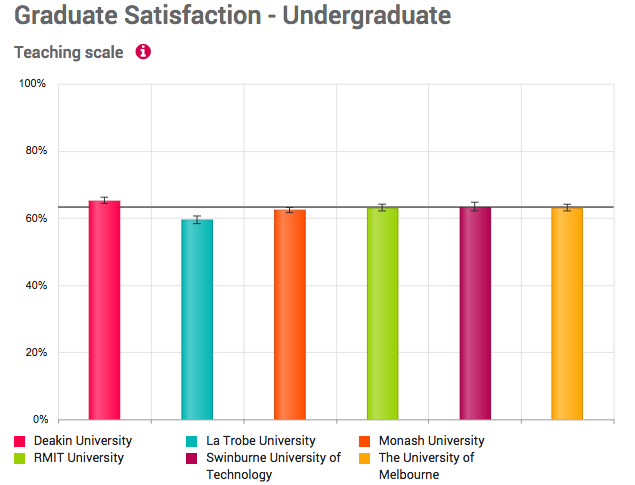The height and width of the screenshot is (485, 635).
Task: Click the Deakin University pink legend swatch
Action: (20, 441)
